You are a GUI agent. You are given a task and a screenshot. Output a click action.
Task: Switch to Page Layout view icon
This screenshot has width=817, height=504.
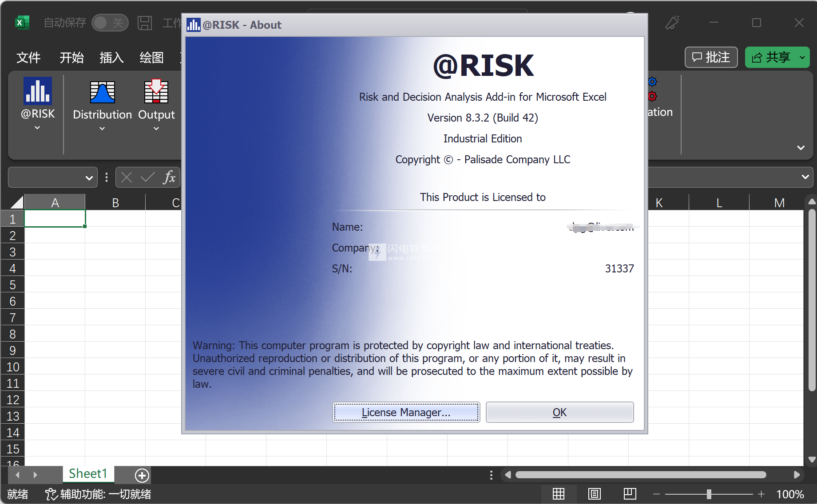point(594,494)
